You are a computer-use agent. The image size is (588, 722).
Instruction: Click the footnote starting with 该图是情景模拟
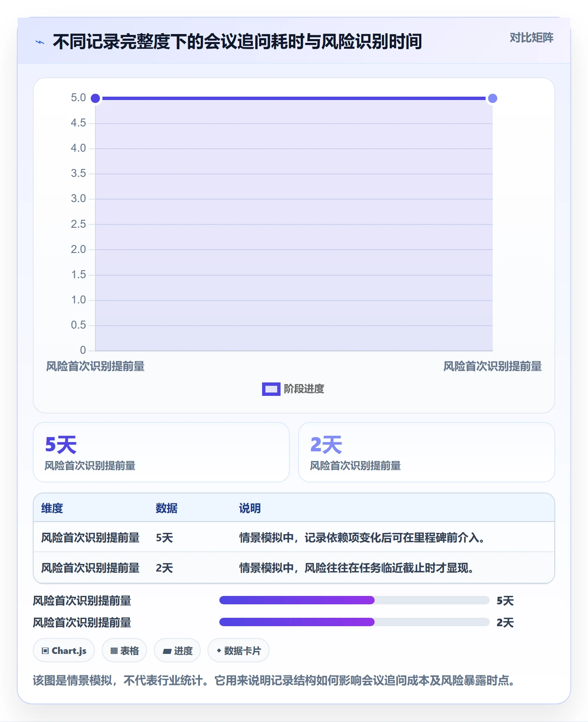click(275, 680)
